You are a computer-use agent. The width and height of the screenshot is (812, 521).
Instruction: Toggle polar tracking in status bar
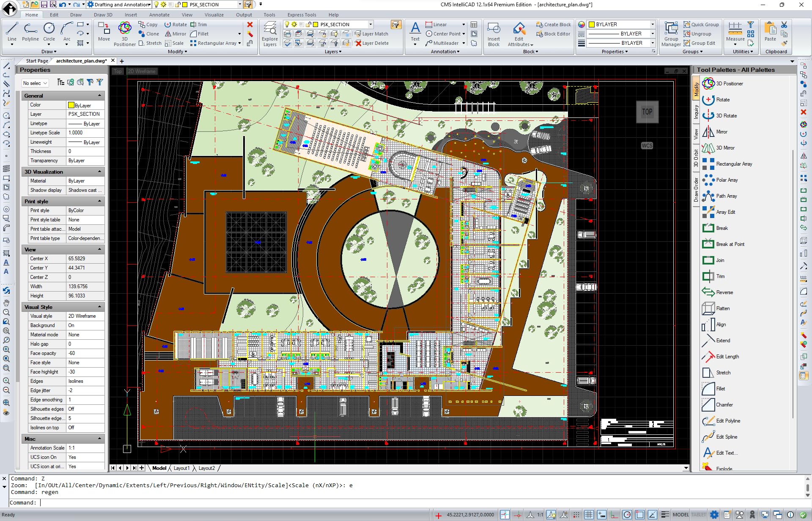coord(627,514)
